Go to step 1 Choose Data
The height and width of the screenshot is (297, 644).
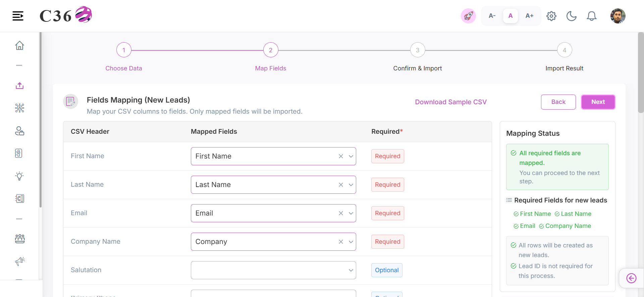[x=124, y=50]
